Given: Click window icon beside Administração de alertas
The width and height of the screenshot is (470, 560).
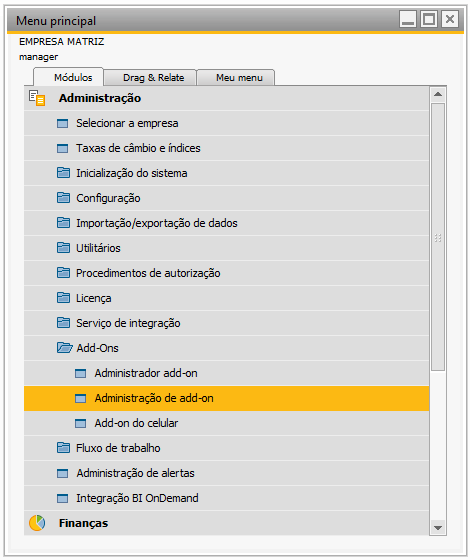Looking at the screenshot, I should click(62, 474).
